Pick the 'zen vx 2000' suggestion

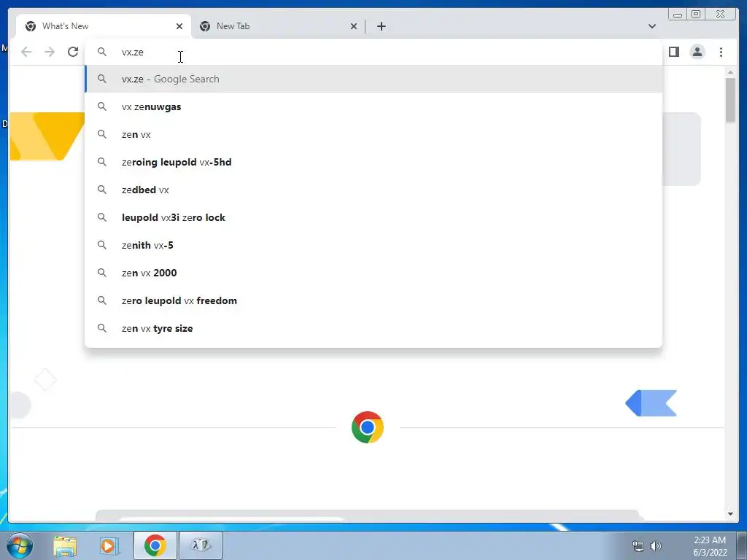(x=373, y=273)
